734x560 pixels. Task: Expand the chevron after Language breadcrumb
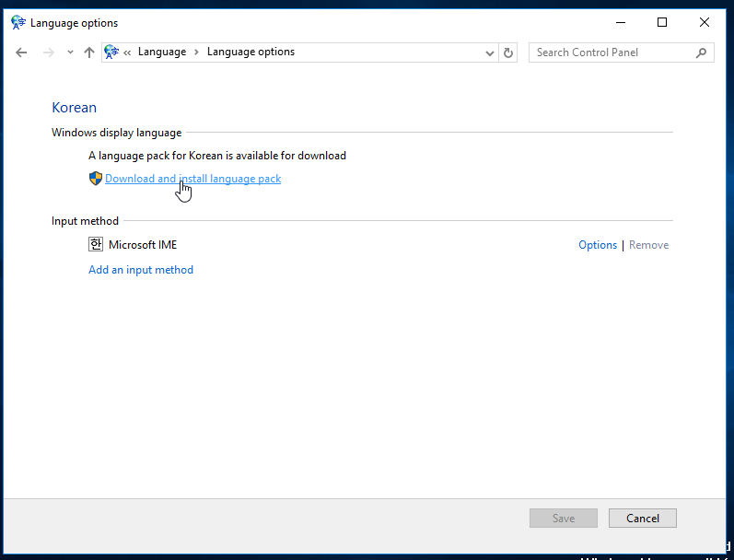(x=196, y=52)
